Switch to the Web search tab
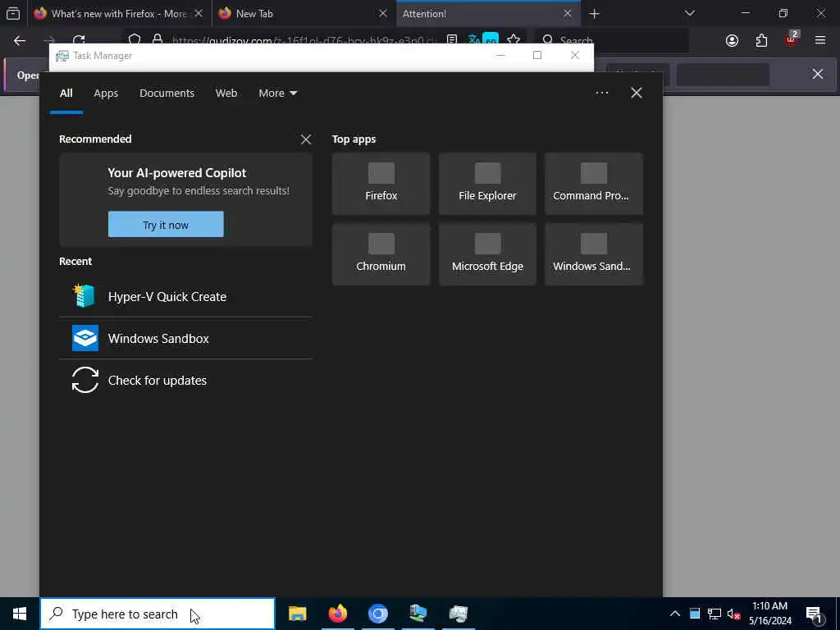 coord(226,94)
